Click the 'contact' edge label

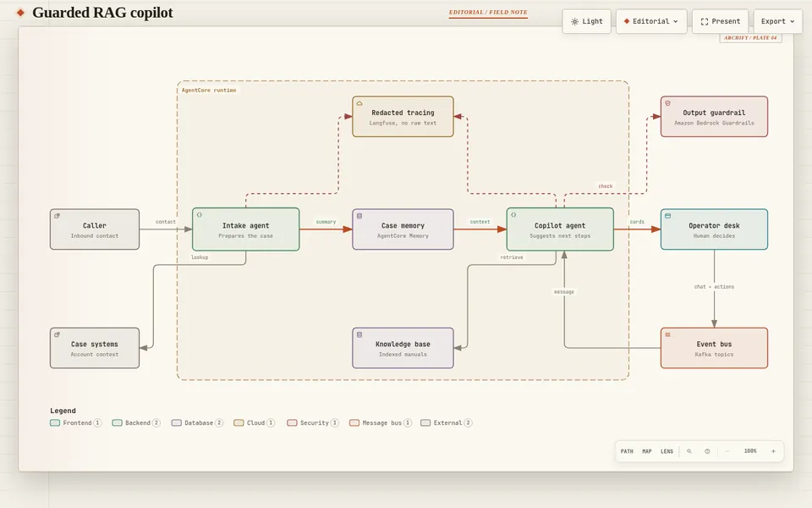coord(166,222)
